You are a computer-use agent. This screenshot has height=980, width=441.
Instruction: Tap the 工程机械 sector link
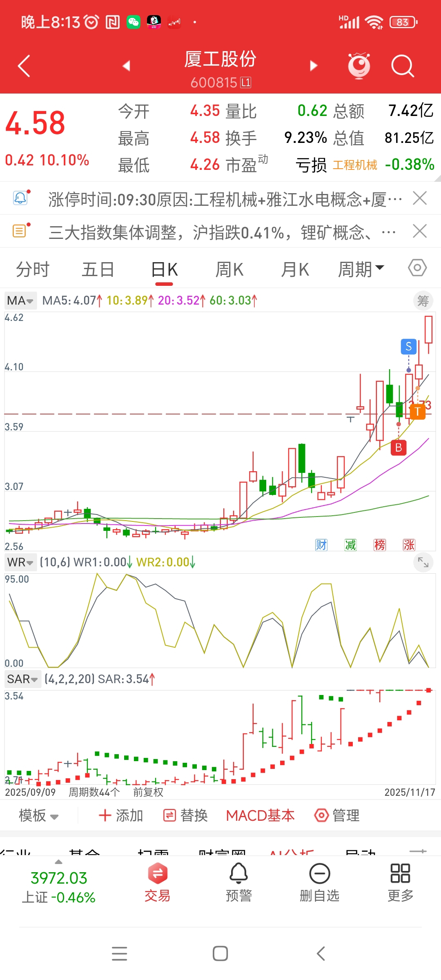tap(355, 165)
